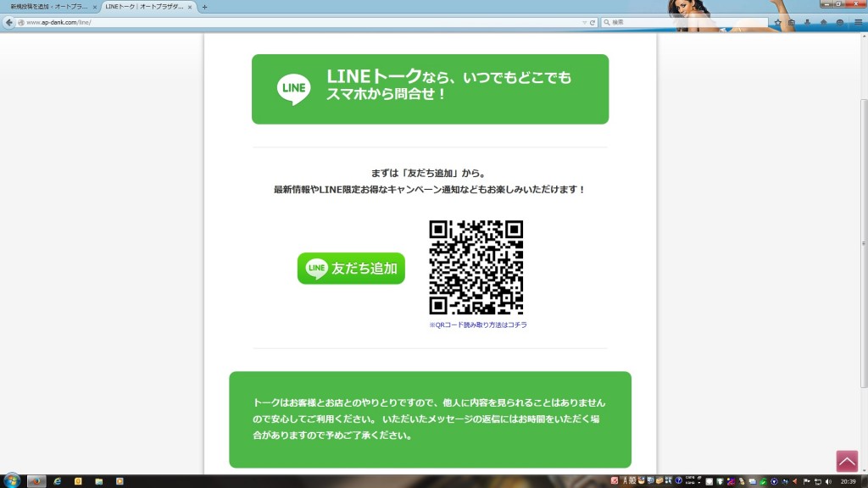Click the Show desktop strip beside the clock

click(x=865, y=481)
